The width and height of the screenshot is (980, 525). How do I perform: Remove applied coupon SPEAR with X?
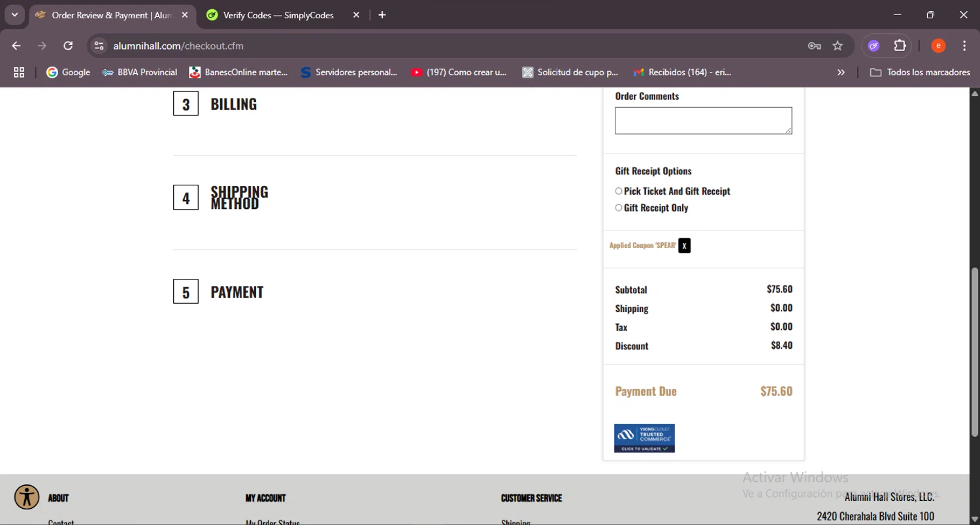[x=684, y=246]
